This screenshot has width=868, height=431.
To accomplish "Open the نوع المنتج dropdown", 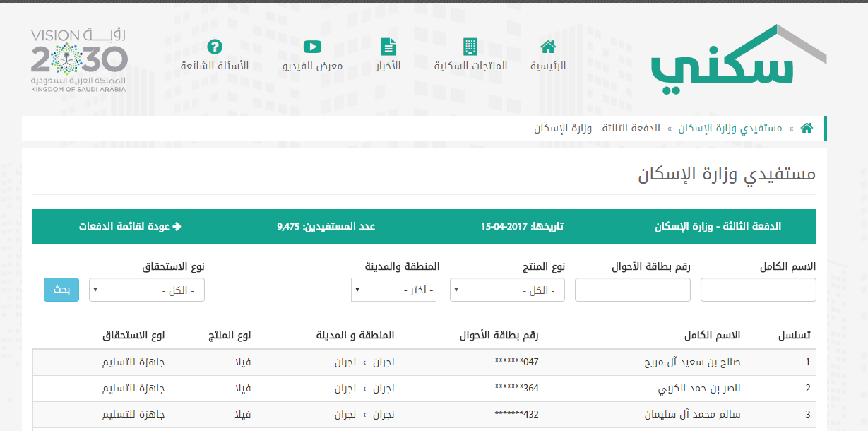I will click(507, 290).
